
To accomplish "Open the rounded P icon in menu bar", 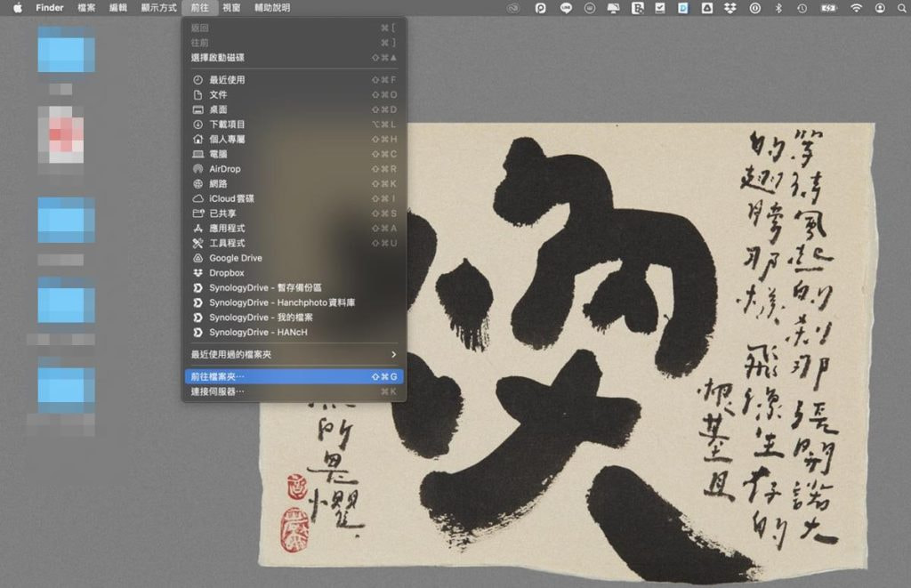I will tap(540, 8).
